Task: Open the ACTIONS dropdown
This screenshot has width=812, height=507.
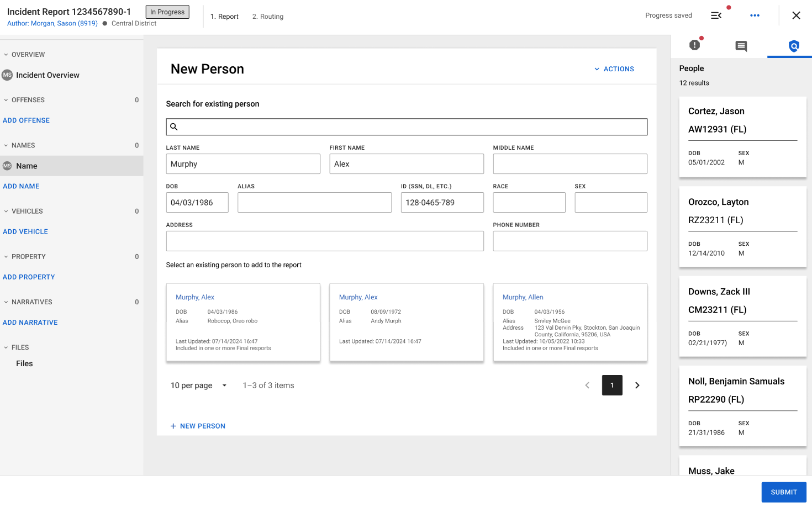Action: pyautogui.click(x=614, y=69)
